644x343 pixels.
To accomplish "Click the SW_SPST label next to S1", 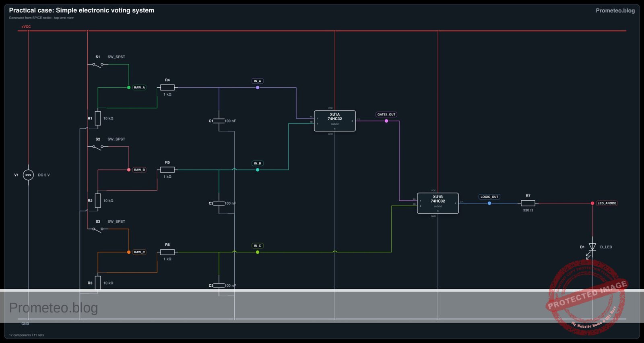I will (x=116, y=57).
